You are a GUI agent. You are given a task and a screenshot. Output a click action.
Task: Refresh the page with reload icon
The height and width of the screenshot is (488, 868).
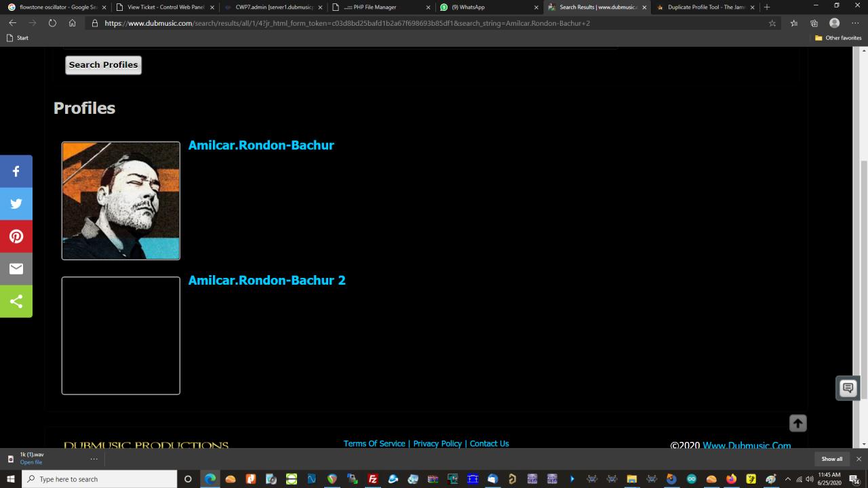click(52, 23)
